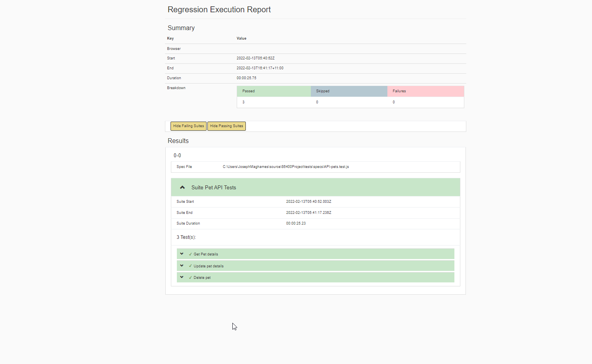The height and width of the screenshot is (364, 592).
Task: Collapse the Suite Pet API Tests chevron
Action: (x=182, y=187)
